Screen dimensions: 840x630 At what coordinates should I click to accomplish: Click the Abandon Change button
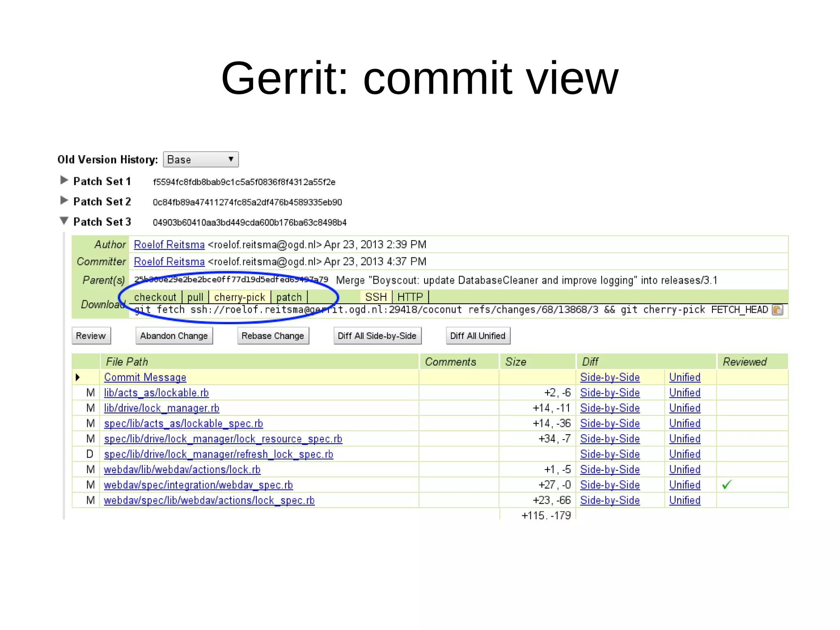click(x=174, y=336)
